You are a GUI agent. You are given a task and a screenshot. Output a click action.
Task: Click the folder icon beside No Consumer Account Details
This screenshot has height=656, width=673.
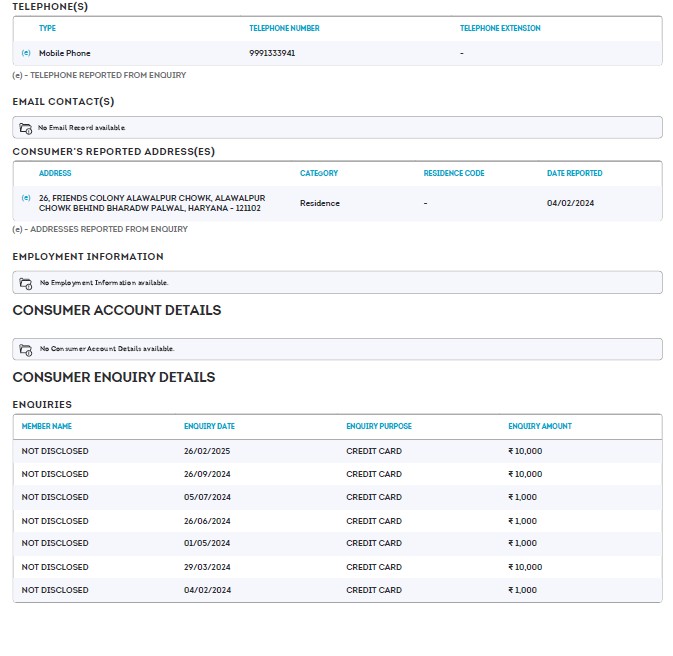pos(26,349)
